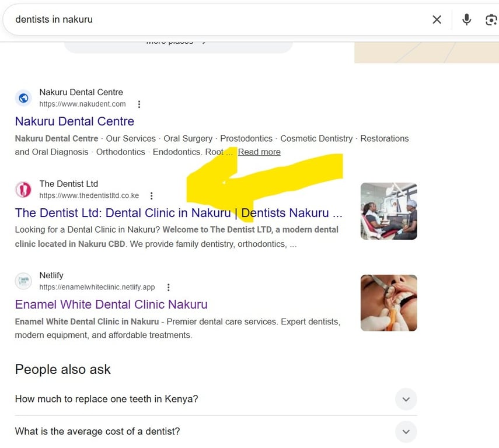Click the map preview at the top right
Image resolution: width=499 pixels, height=448 pixels.
pyautogui.click(x=427, y=52)
